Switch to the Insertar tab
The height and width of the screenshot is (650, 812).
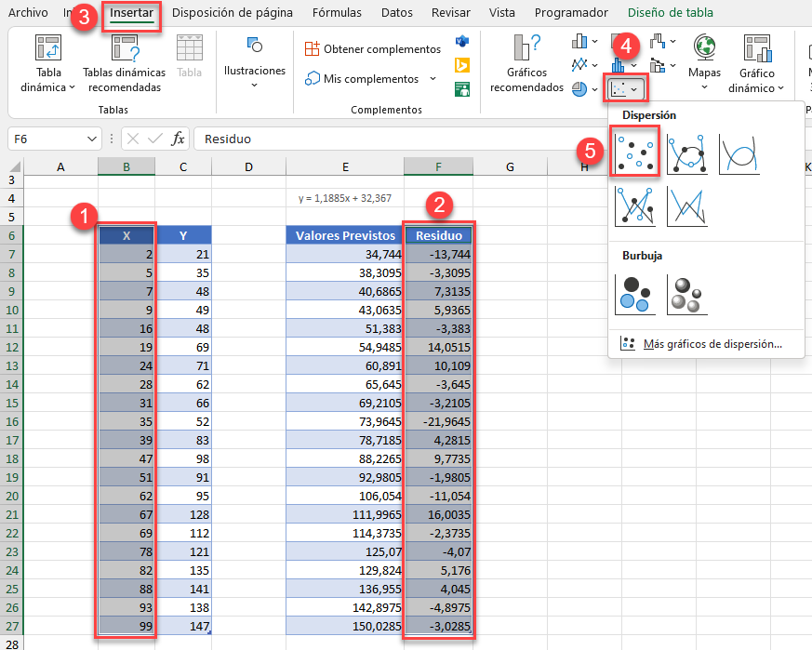[x=131, y=12]
